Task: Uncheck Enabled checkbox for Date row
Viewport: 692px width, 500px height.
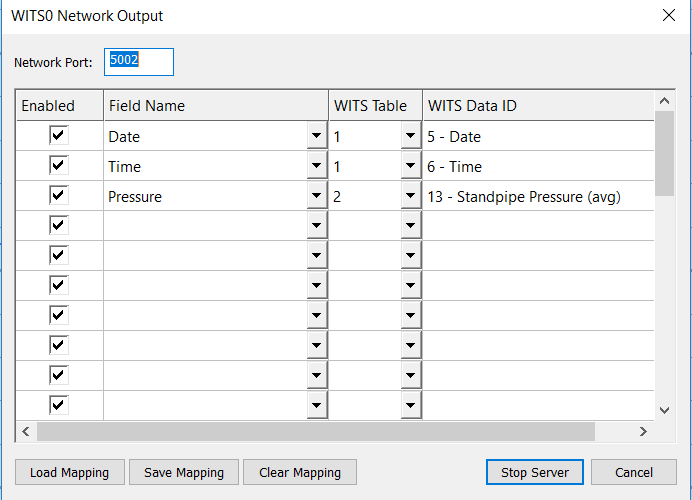Action: tap(59, 136)
